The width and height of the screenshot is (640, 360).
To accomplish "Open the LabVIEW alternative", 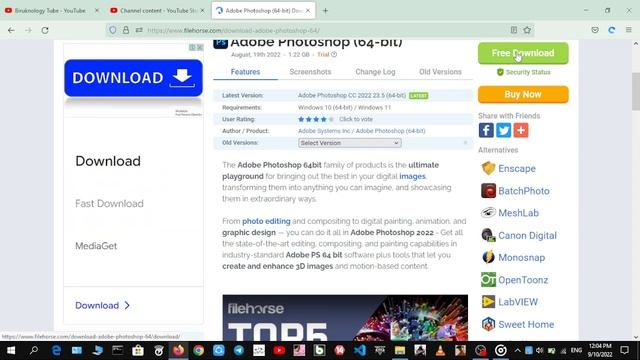I will click(x=518, y=302).
